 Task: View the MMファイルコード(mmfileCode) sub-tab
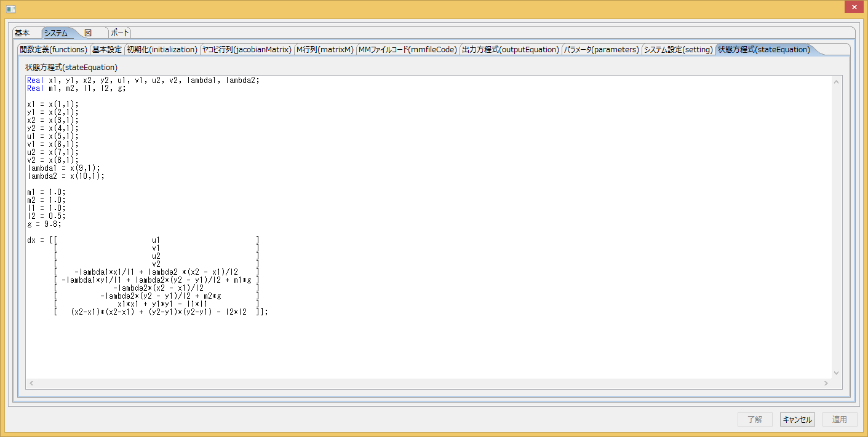pyautogui.click(x=408, y=50)
